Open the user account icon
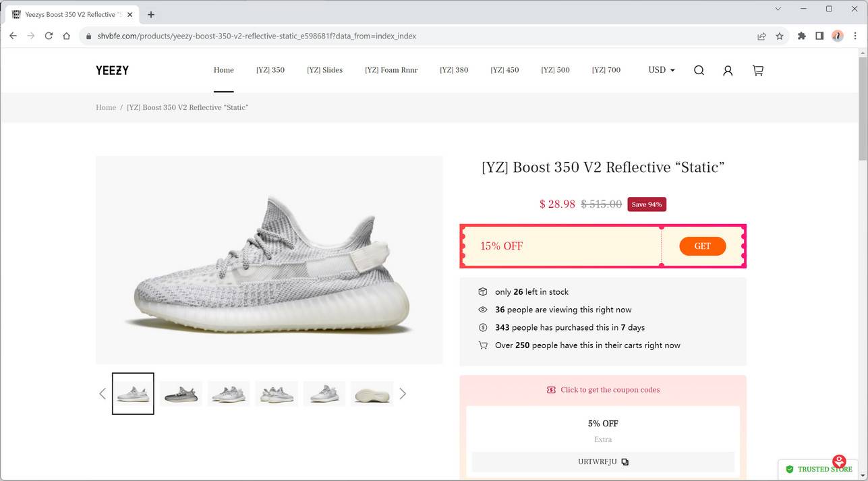 coord(728,70)
